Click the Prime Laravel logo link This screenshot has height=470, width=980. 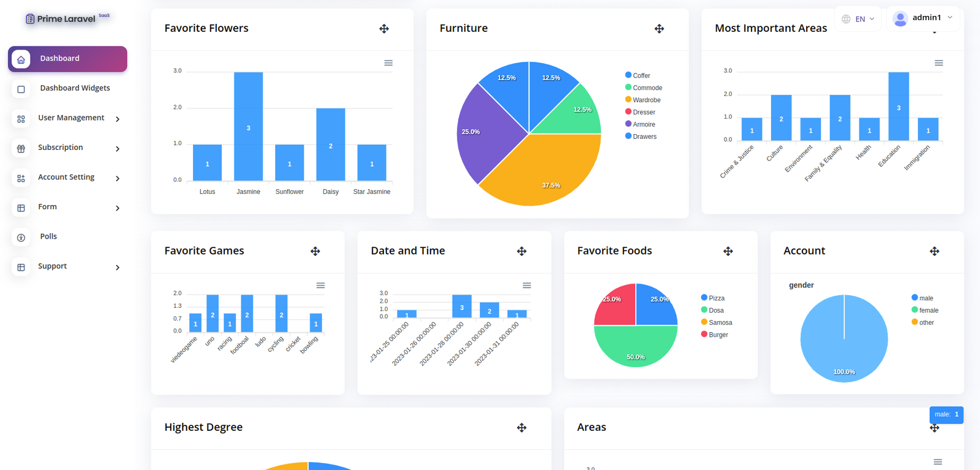point(66,18)
